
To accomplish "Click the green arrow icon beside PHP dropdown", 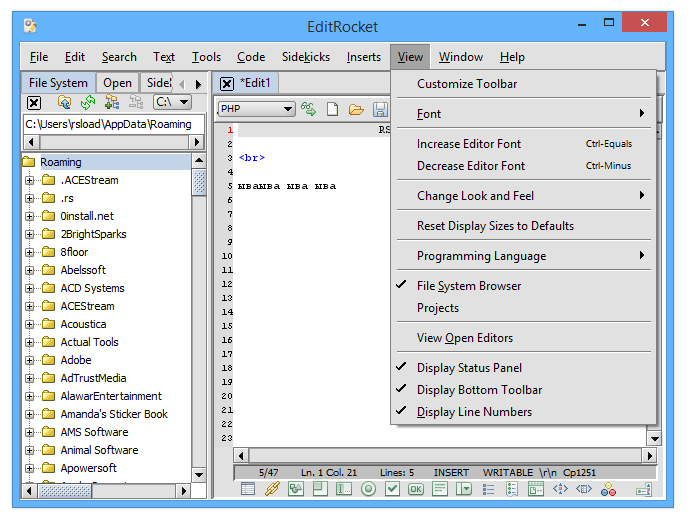I will 308,109.
